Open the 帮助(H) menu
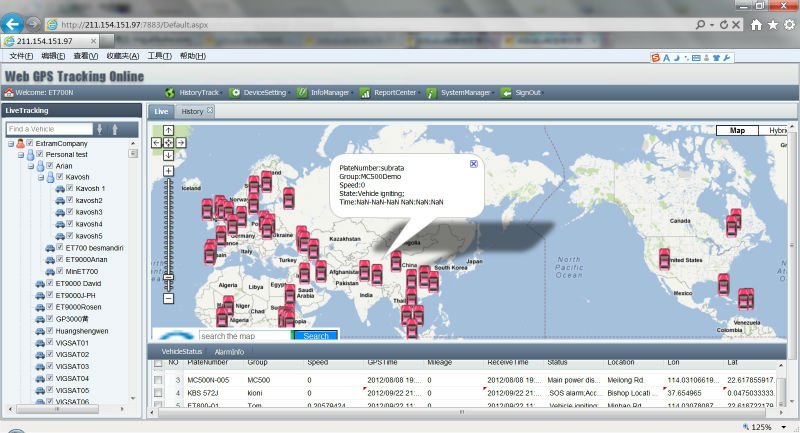This screenshot has width=800, height=433. point(193,56)
